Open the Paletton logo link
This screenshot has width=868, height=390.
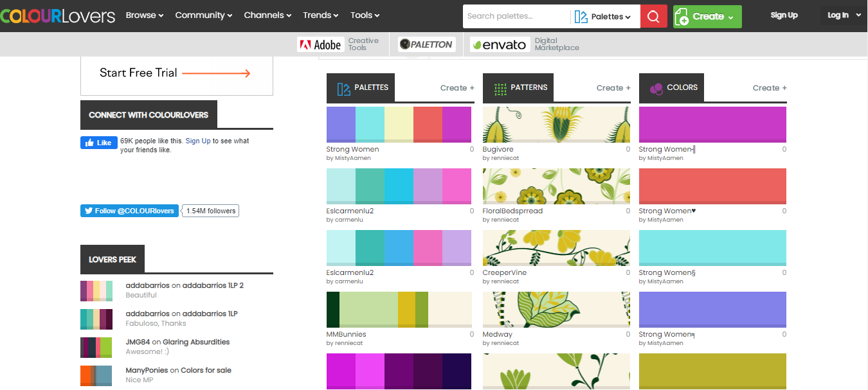click(x=427, y=44)
